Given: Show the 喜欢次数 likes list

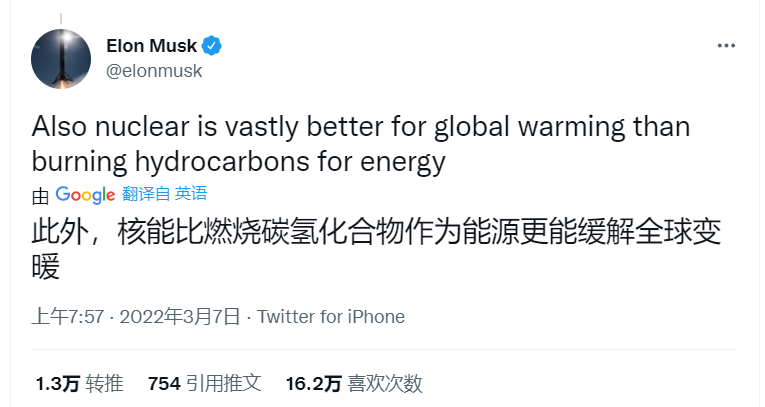Looking at the screenshot, I should tap(385, 383).
